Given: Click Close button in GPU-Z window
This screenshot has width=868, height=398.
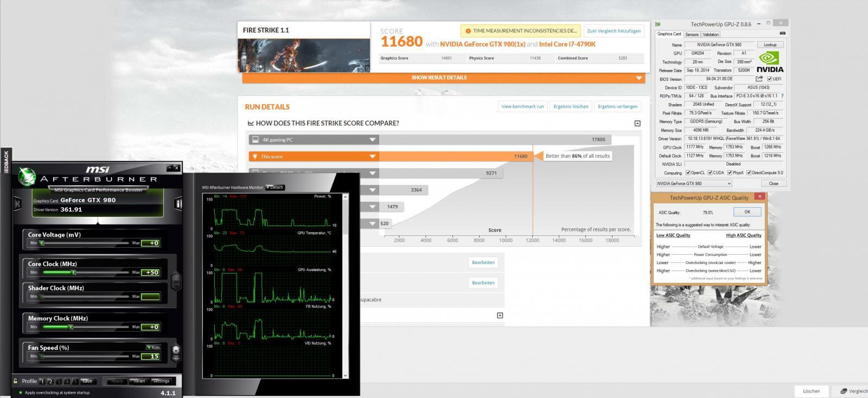Looking at the screenshot, I should 773,183.
